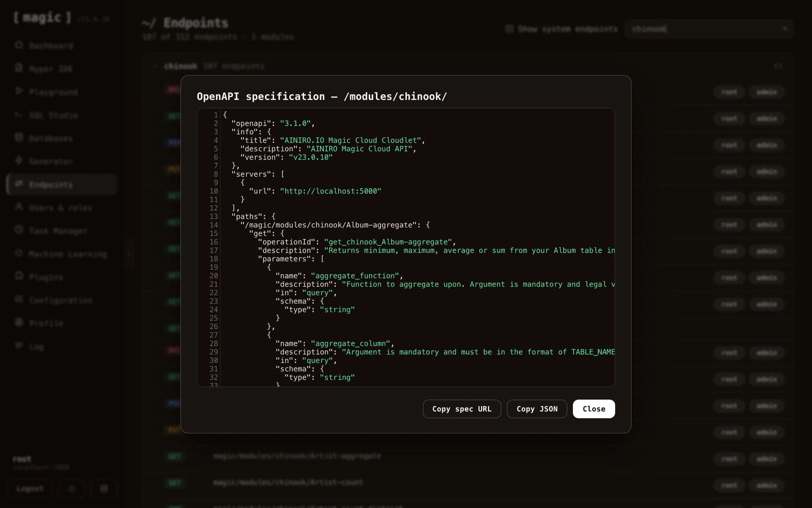Click the "info": { line
The width and height of the screenshot is (812, 508).
[x=251, y=132]
